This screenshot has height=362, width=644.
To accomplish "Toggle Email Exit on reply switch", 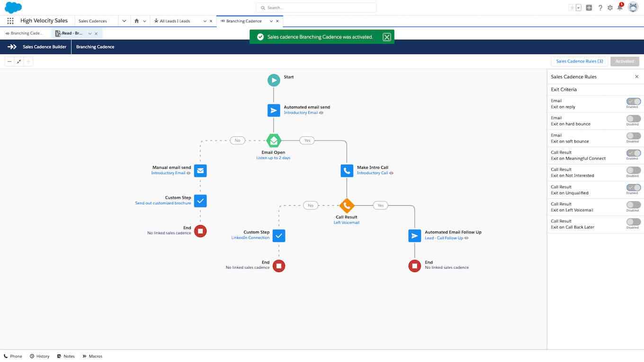I will [x=634, y=102].
